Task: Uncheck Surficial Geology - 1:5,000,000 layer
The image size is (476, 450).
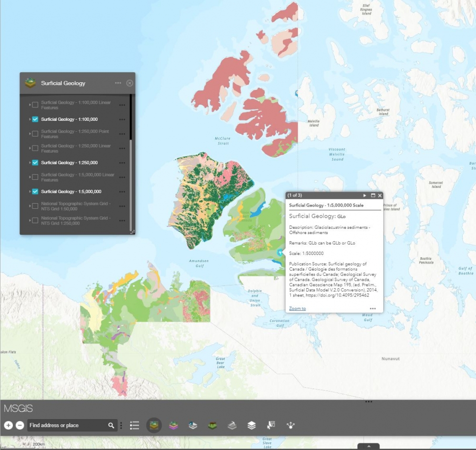Action: coord(35,192)
